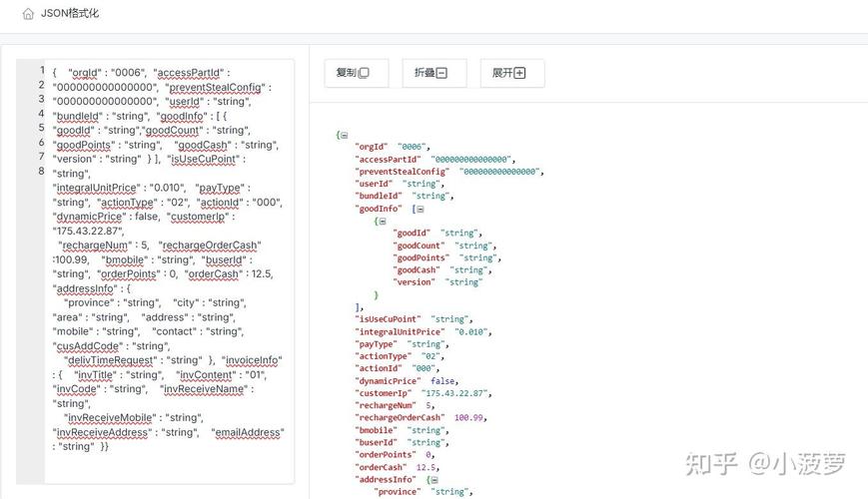
Task: Select the "isUseCuPoint" key in output
Action: [388, 319]
